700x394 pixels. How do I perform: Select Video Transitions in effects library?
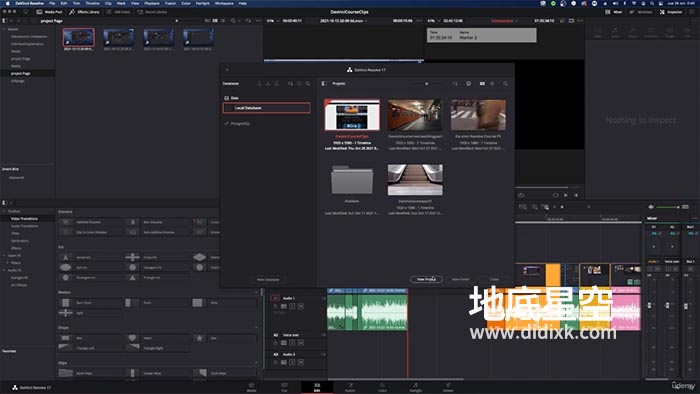point(25,219)
